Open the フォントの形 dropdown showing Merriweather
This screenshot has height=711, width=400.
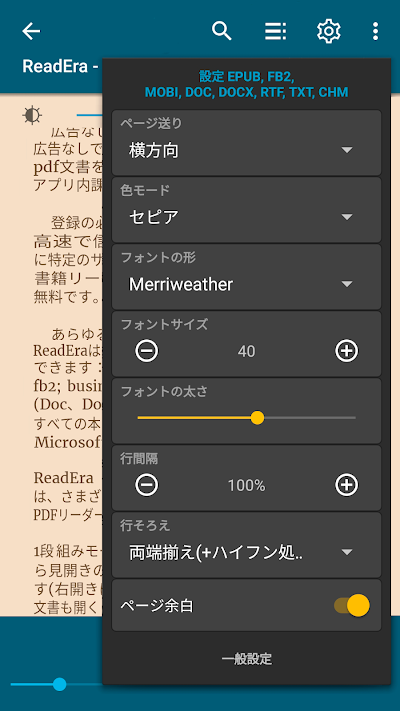coord(246,277)
